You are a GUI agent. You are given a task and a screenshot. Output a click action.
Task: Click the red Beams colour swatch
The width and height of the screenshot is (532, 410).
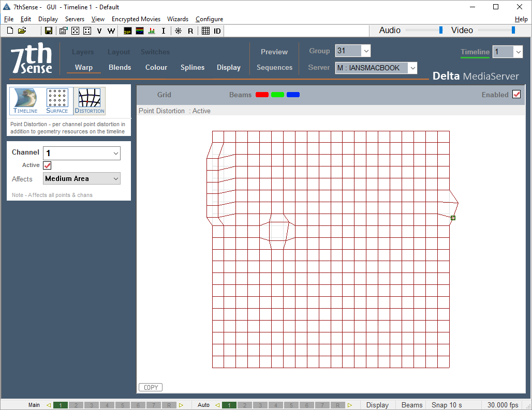(x=262, y=95)
